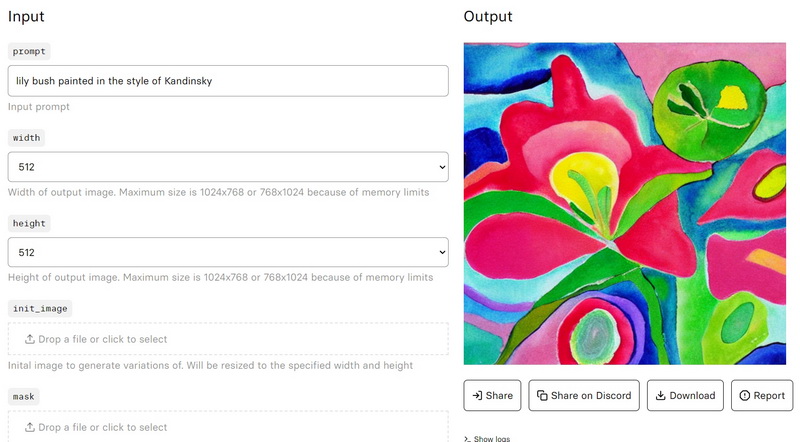Click the init_image file drop zone text

point(103,339)
